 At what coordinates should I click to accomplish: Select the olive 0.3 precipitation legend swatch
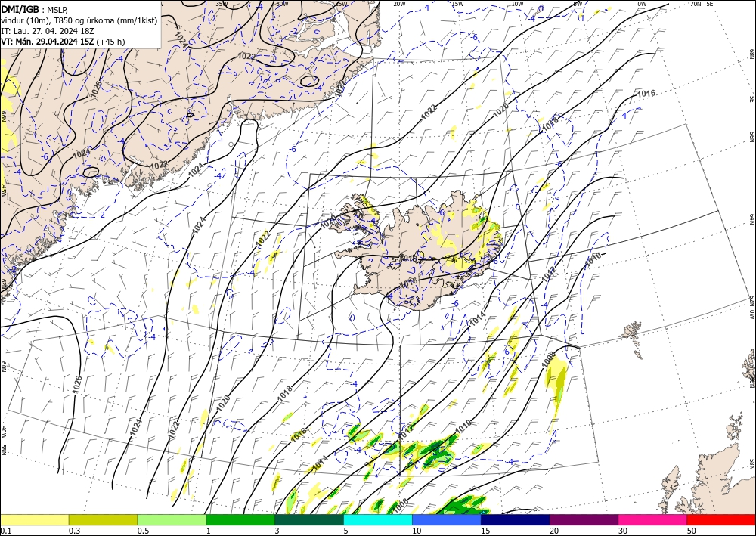(103, 519)
